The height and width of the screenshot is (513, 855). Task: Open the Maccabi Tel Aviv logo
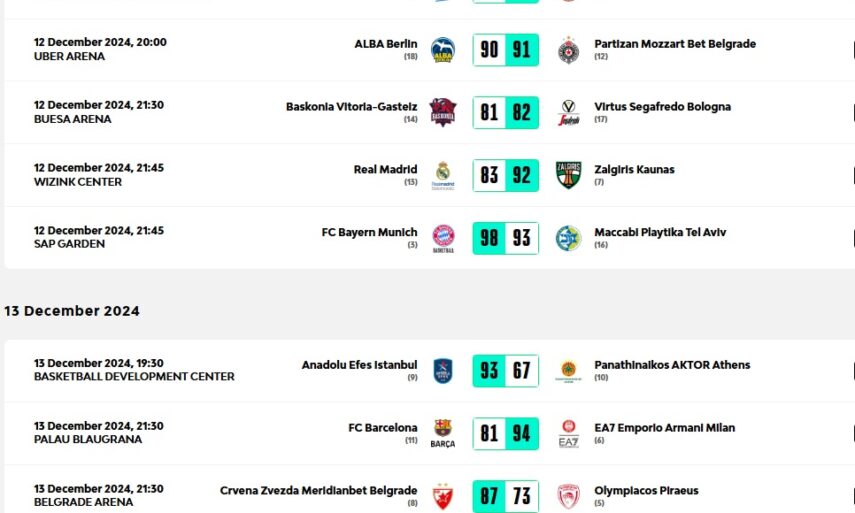[568, 238]
